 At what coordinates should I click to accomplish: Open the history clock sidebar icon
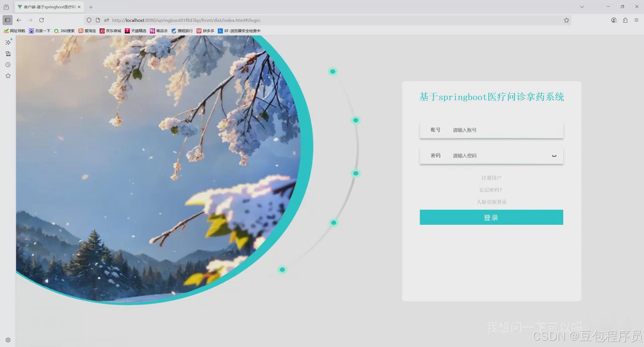(8, 65)
